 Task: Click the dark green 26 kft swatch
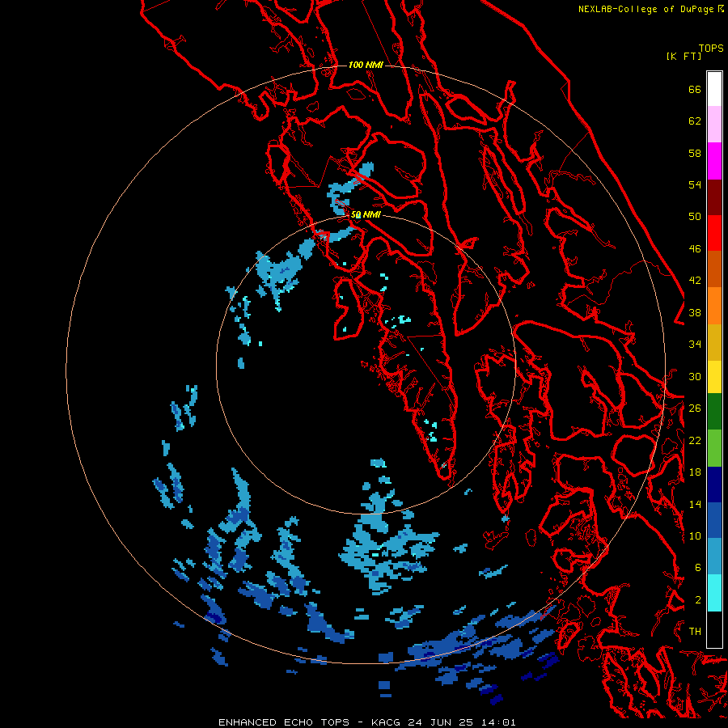coord(714,412)
